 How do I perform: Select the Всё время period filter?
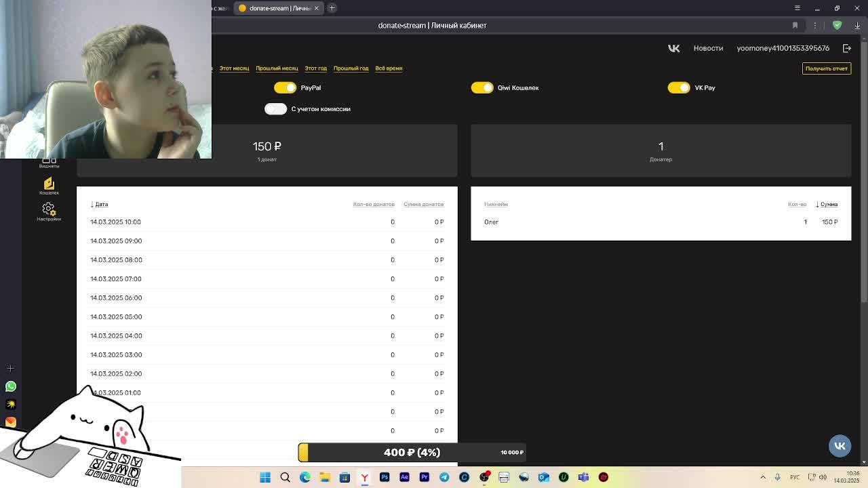(389, 68)
